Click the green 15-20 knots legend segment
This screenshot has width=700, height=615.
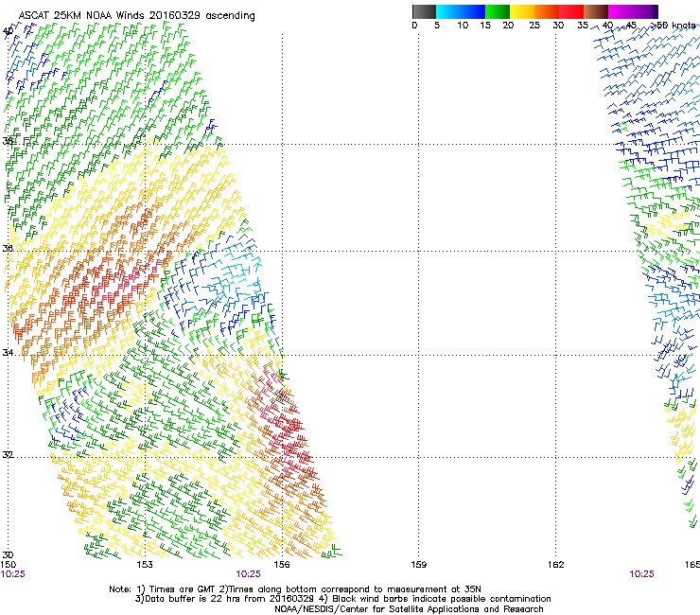[498, 11]
